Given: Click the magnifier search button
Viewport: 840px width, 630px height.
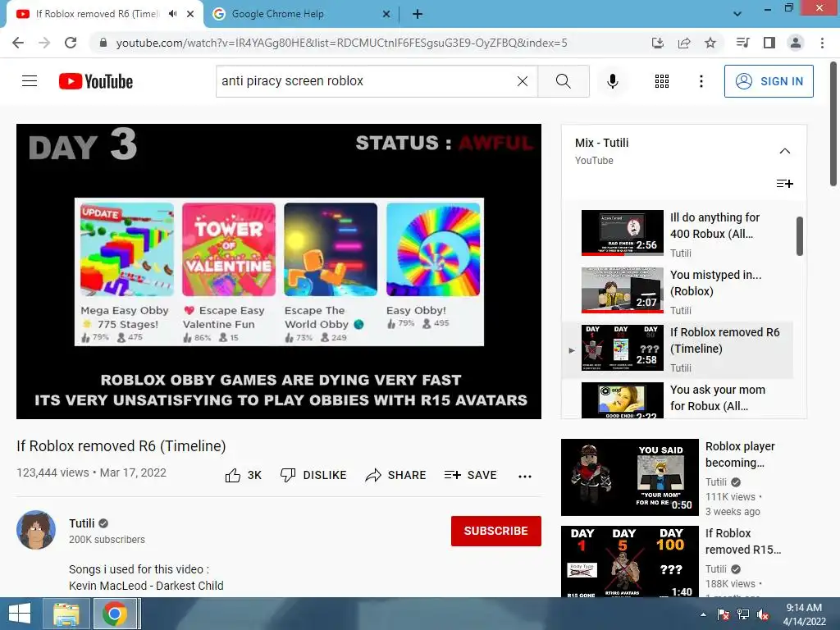Looking at the screenshot, I should click(563, 81).
